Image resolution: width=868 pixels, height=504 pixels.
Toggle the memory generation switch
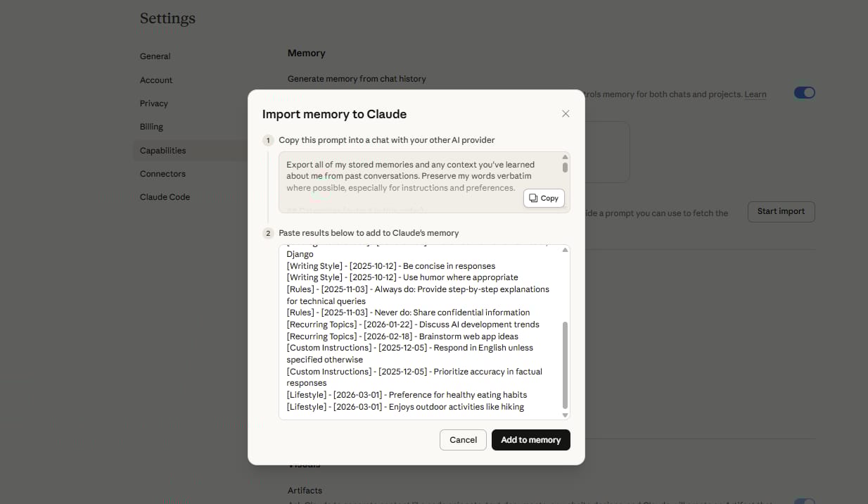(x=804, y=92)
